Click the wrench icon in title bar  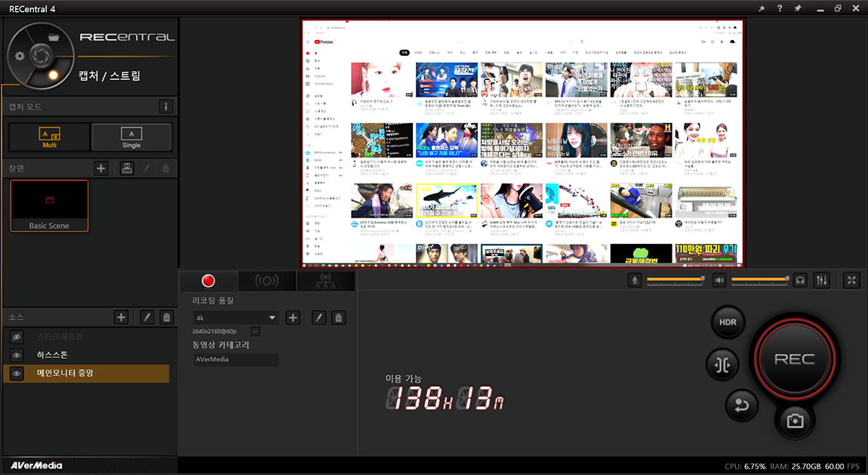click(761, 9)
